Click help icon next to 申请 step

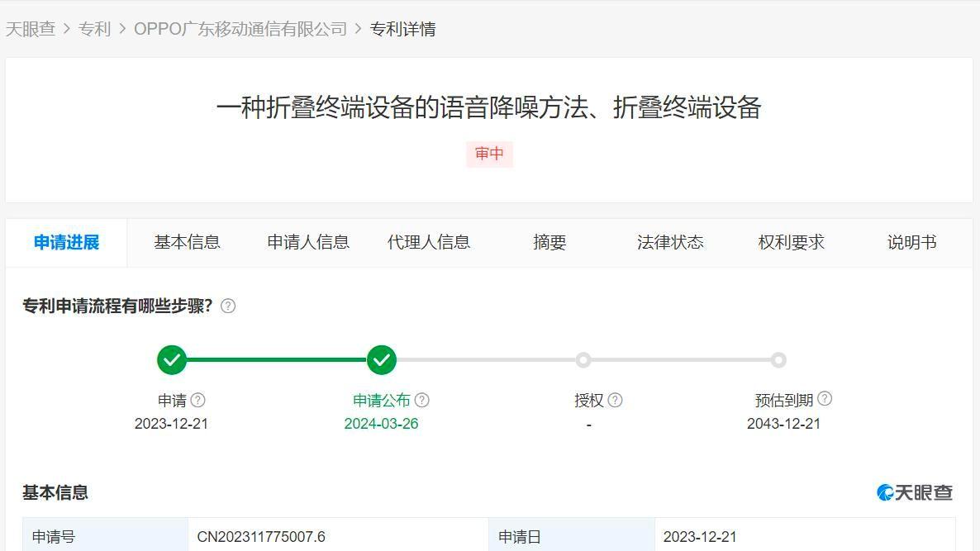click(197, 401)
